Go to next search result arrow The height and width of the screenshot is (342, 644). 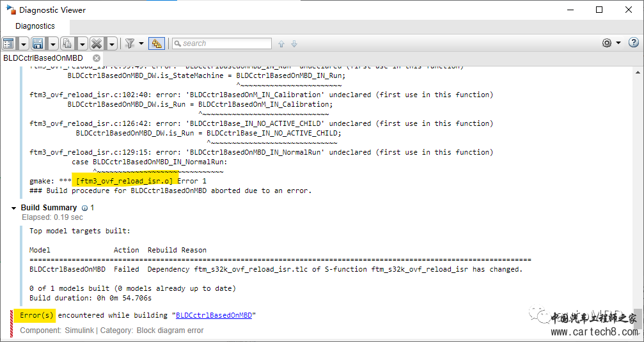(294, 43)
